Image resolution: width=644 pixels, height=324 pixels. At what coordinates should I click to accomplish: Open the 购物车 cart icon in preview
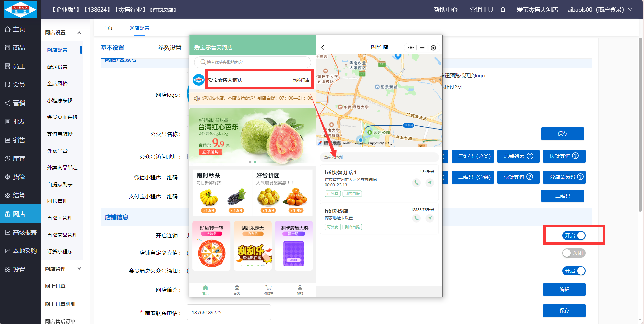[268, 289]
